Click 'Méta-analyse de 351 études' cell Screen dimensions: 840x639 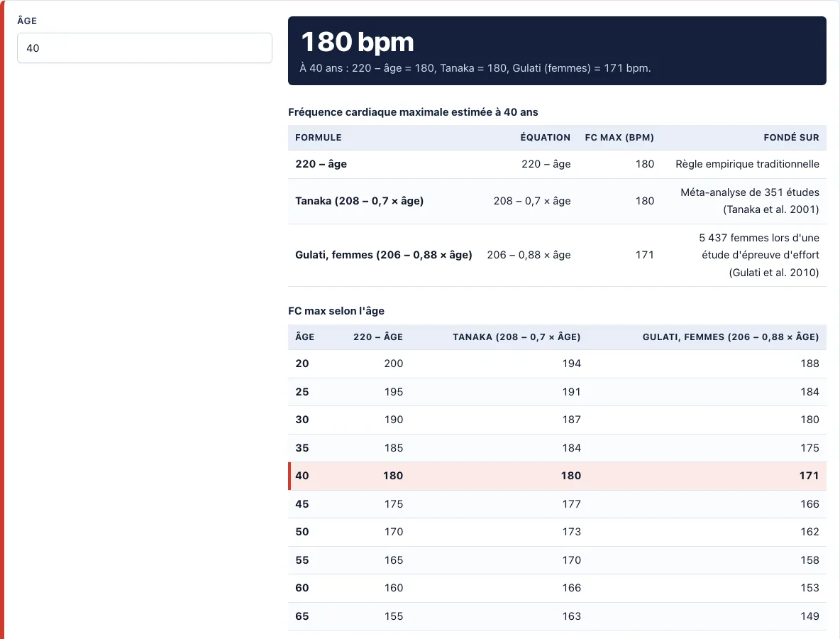749,201
